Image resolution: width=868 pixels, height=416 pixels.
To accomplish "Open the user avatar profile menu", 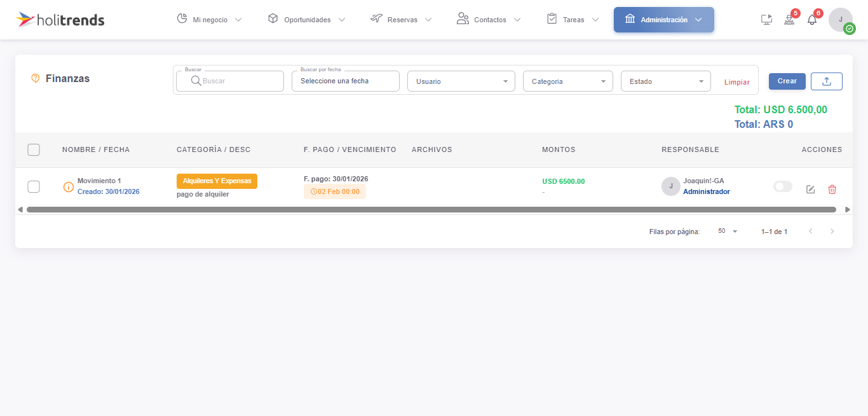I will click(840, 20).
